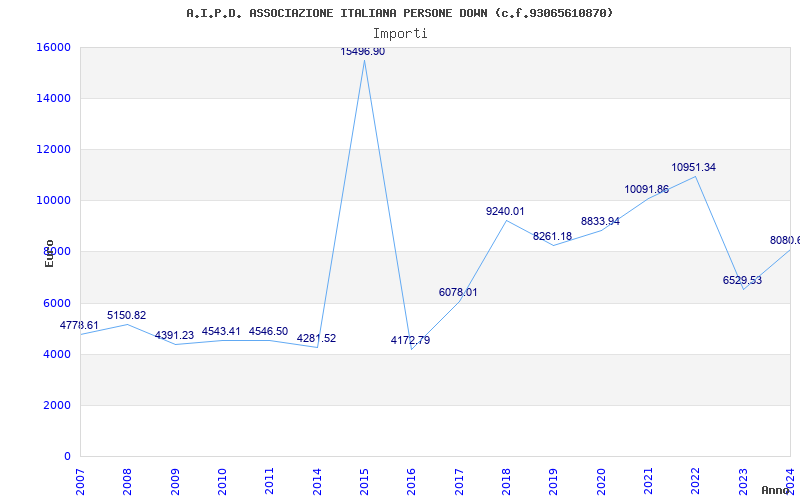Click the Euro y-axis title
The image size is (800, 500).
49,253
